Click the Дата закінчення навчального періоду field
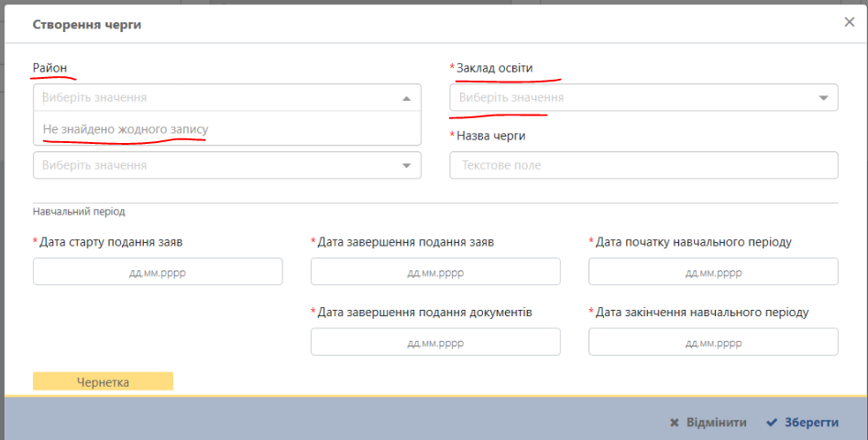The height and width of the screenshot is (440, 868). tap(713, 342)
